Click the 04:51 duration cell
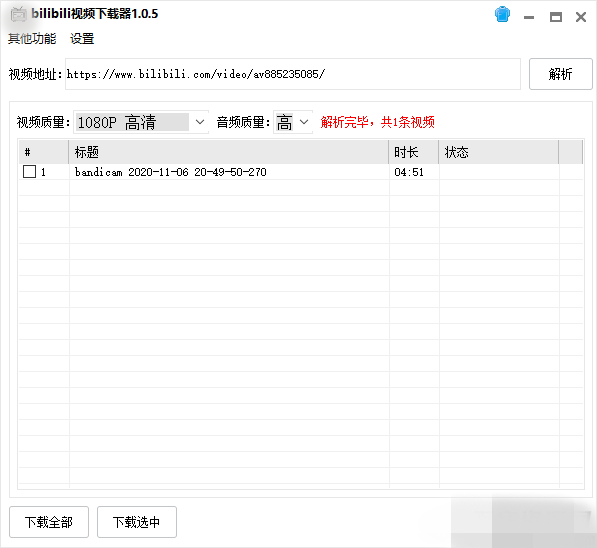Image resolution: width=597 pixels, height=548 pixels. tap(409, 172)
